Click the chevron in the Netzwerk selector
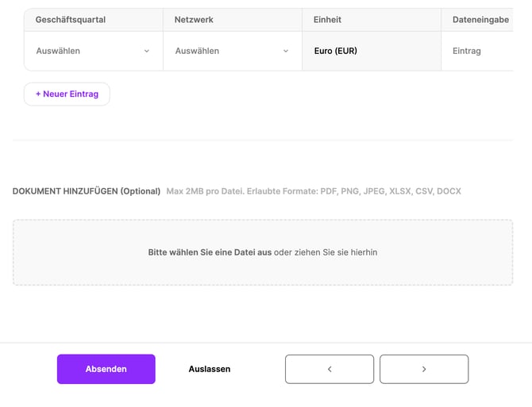This screenshot has width=532, height=407. click(x=286, y=51)
